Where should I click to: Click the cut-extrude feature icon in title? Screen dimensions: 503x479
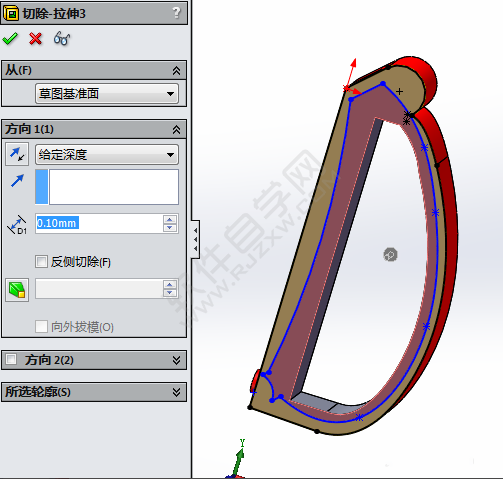pyautogui.click(x=11, y=14)
